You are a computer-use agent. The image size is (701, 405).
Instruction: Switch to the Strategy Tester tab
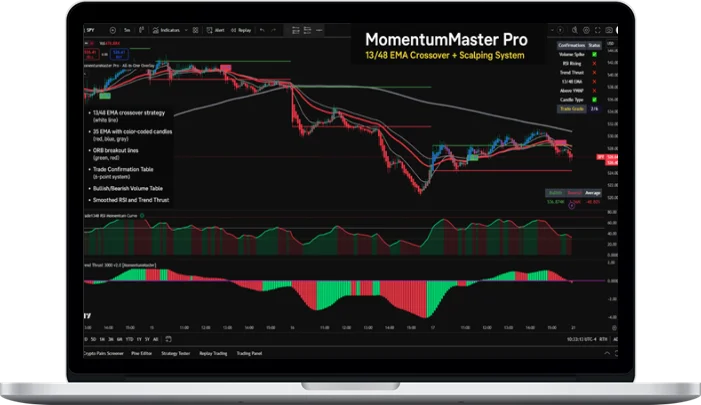[x=178, y=353]
